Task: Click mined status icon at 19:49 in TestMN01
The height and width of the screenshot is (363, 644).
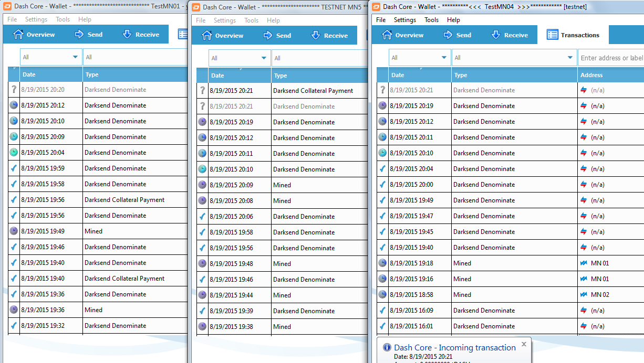Action: 14,231
